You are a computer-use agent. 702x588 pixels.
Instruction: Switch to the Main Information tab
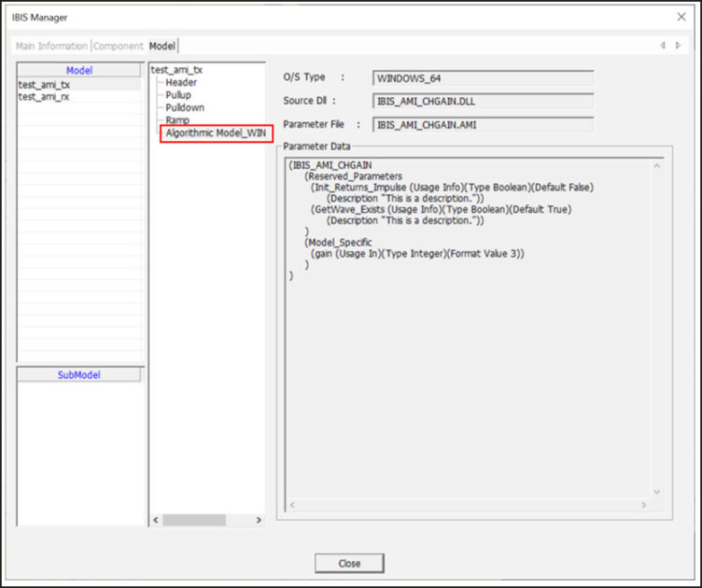[51, 46]
